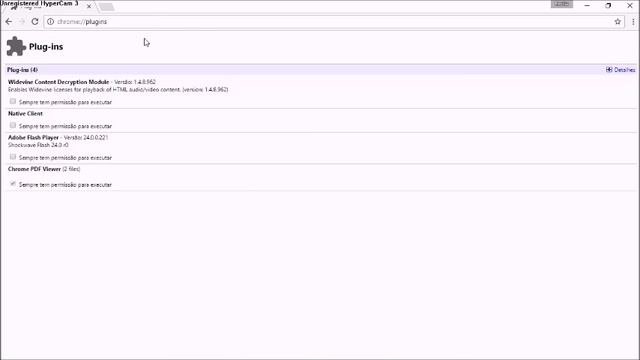Screen dimensions: 640x360
Task: Click the address bar showing chrome://plugins
Action: tap(333, 22)
